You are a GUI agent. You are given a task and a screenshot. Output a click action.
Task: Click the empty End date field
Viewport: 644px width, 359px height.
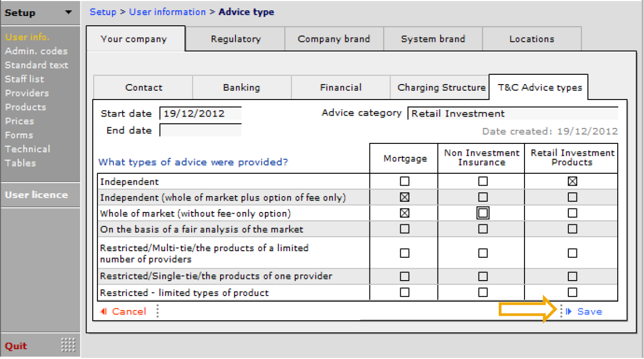click(x=200, y=130)
